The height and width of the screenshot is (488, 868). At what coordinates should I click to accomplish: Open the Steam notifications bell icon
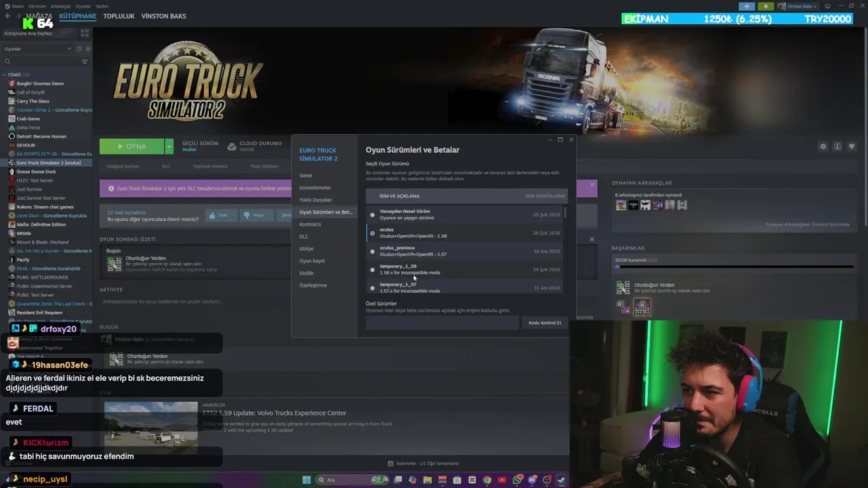tap(766, 6)
